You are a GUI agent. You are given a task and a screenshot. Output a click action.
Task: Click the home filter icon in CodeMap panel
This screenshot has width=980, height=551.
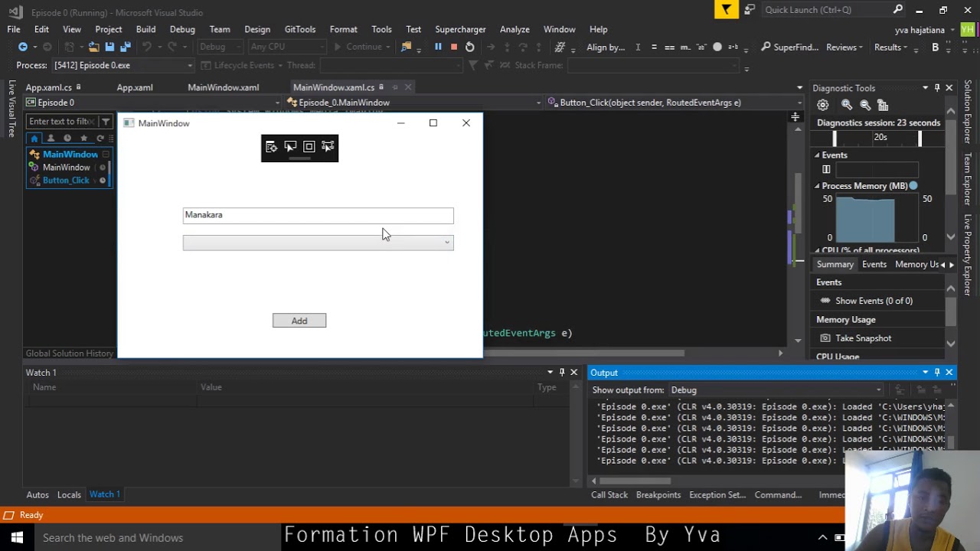34,138
